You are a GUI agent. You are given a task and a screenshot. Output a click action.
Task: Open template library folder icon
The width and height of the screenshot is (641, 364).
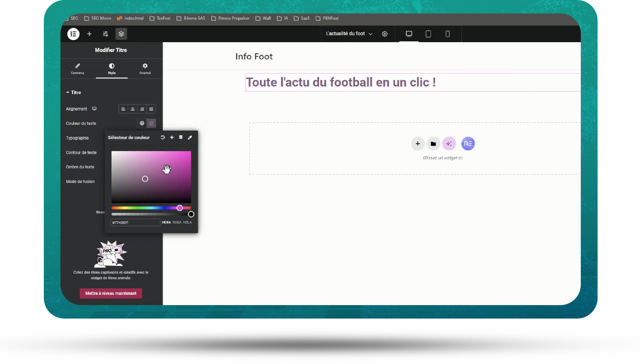coord(433,144)
